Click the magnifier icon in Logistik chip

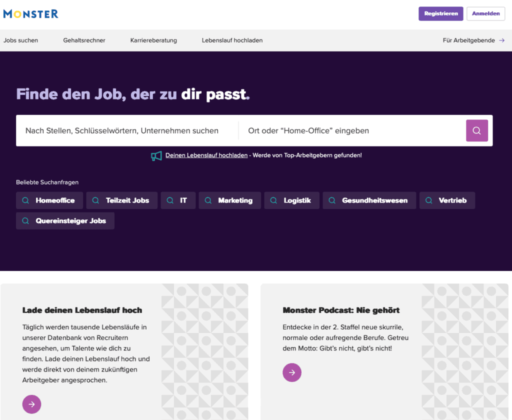[273, 200]
